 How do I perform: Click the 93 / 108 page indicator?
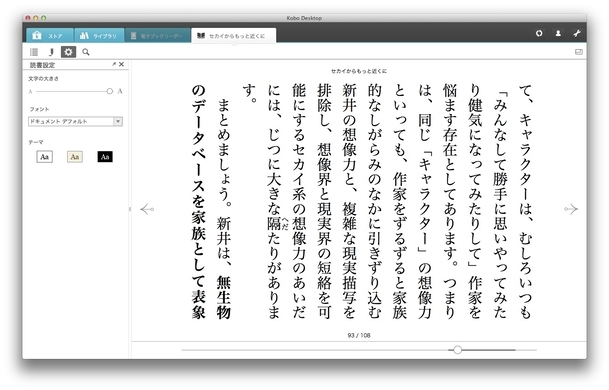359,335
